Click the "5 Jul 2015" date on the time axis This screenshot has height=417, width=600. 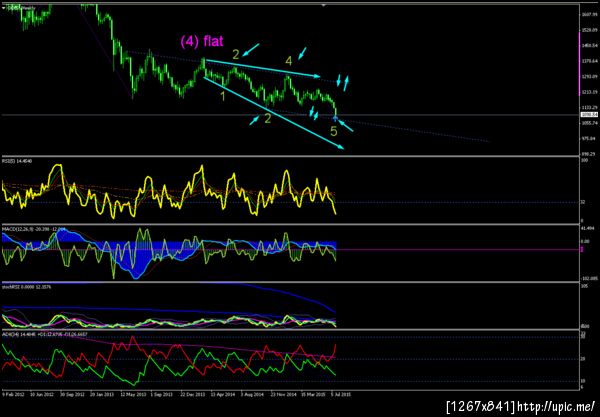pos(341,394)
